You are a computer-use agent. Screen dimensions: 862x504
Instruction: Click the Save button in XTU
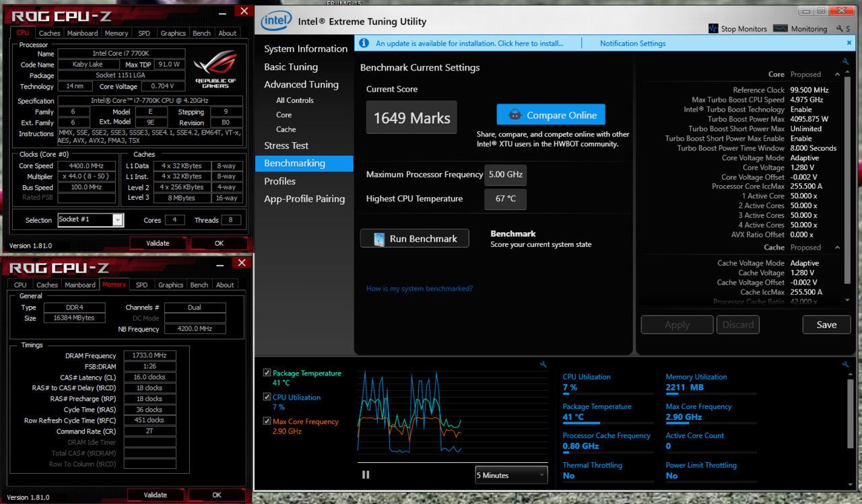[826, 324]
